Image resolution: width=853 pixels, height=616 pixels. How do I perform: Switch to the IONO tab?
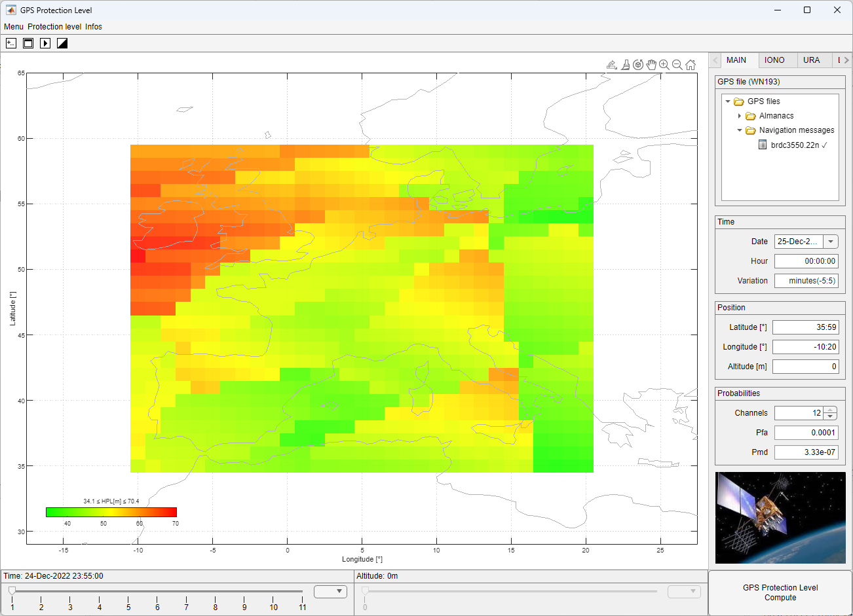(774, 60)
